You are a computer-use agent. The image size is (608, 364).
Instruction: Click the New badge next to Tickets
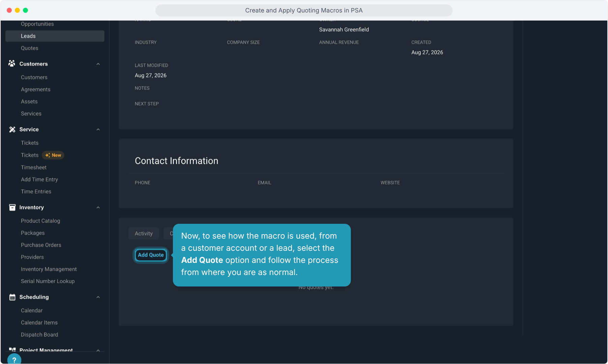[53, 155]
